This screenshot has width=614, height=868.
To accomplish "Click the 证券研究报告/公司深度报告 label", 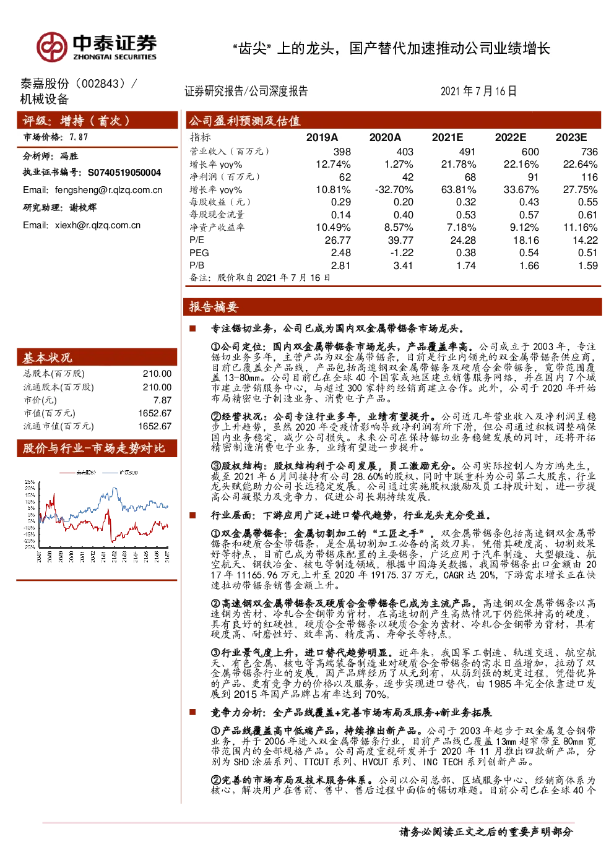I will (246, 91).
